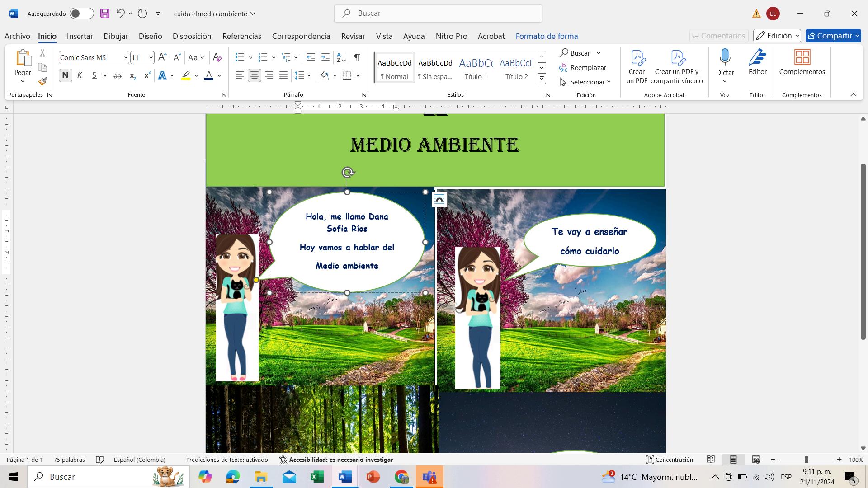Click the Sort A-Z icon
The width and height of the screenshot is (868, 488).
[341, 57]
